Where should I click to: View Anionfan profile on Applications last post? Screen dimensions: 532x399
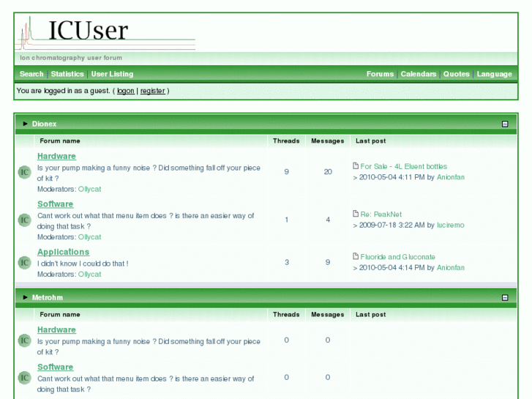[x=451, y=267]
